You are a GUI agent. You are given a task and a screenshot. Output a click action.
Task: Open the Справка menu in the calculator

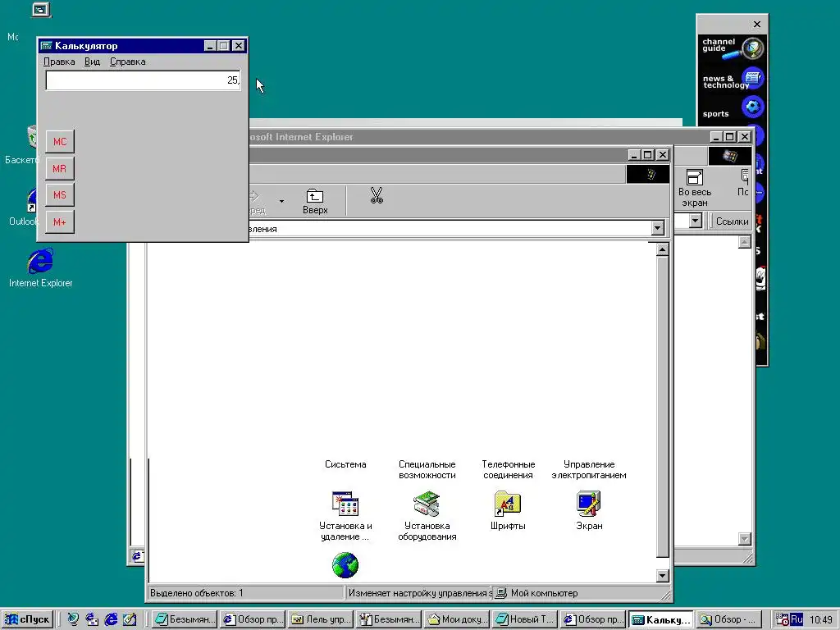point(127,62)
